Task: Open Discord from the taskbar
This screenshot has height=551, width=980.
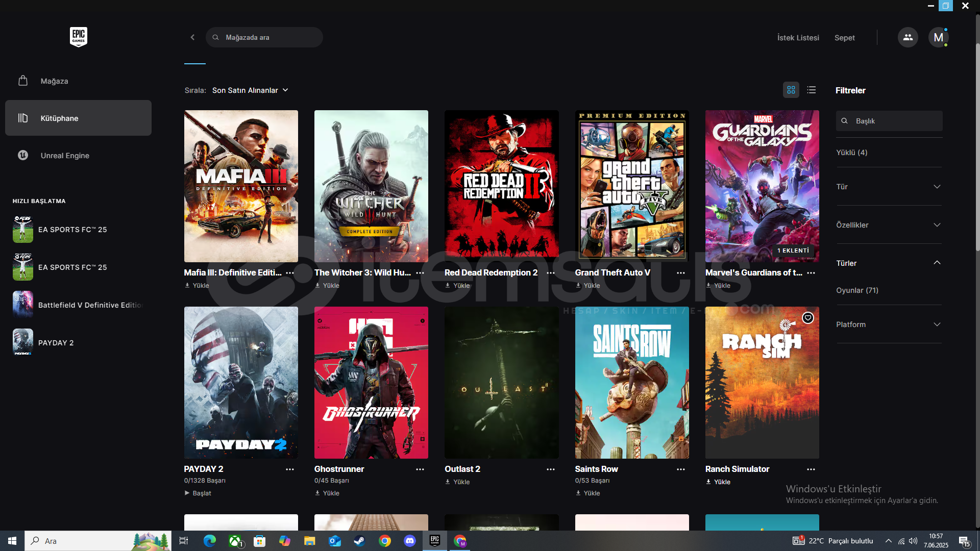Action: click(410, 541)
